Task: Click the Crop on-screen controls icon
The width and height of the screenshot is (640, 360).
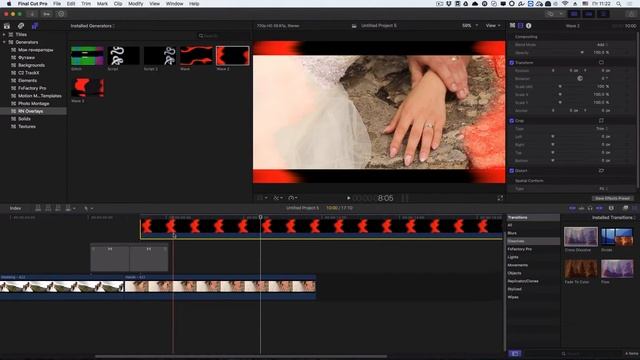Action: coord(601,120)
